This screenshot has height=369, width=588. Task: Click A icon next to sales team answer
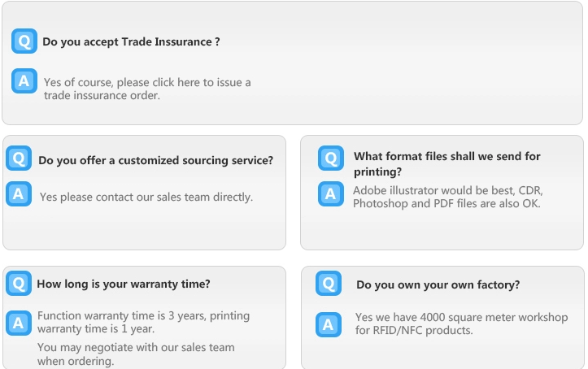pyautogui.click(x=19, y=194)
